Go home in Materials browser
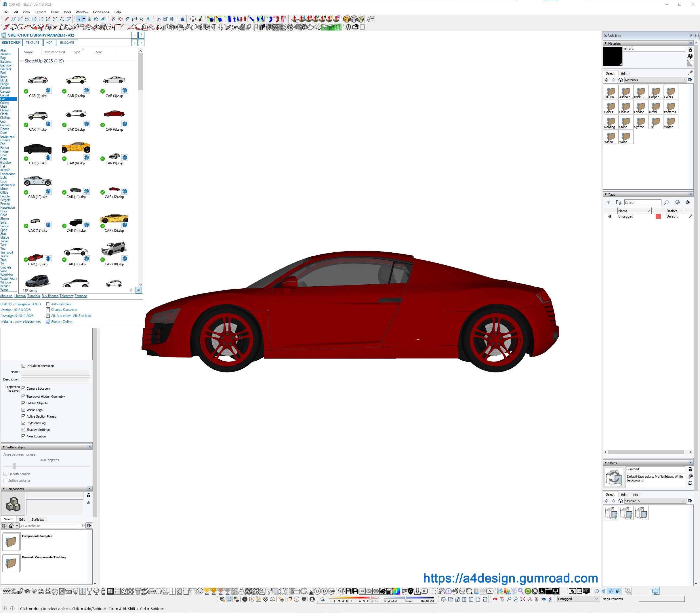700x613 pixels. pyautogui.click(x=620, y=80)
